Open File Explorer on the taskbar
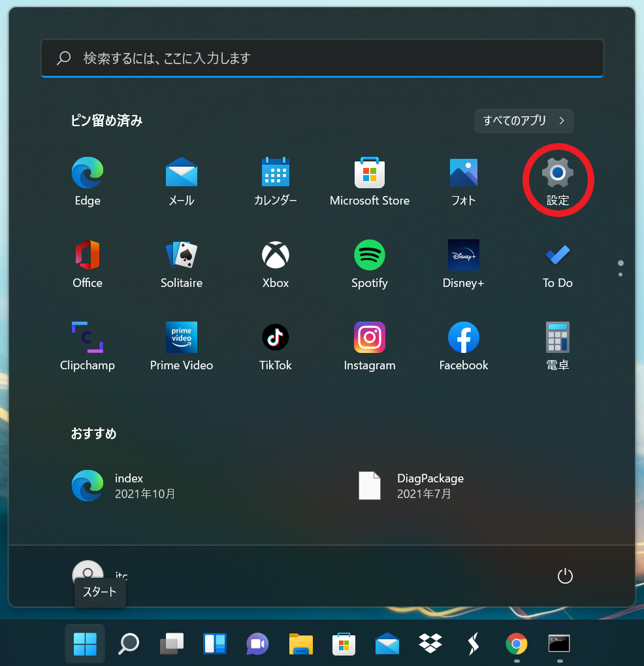Screen dimensions: 644x666 tap(301, 644)
